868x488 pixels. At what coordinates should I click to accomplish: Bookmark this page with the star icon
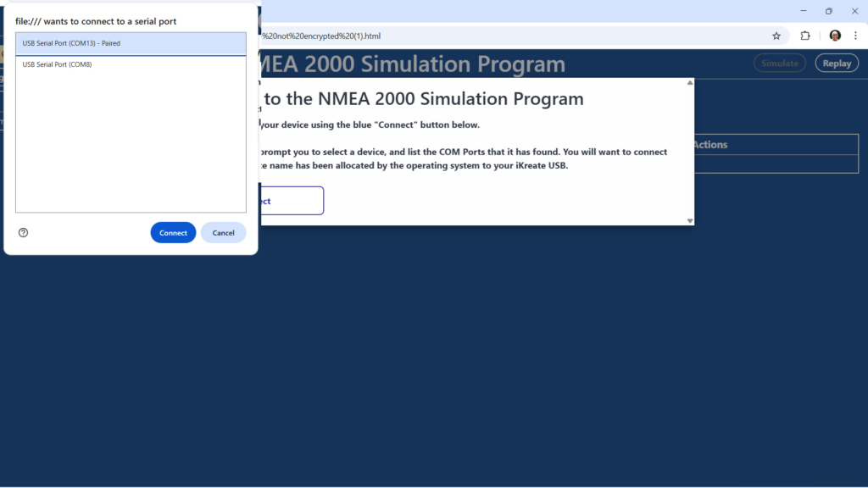[x=776, y=36]
